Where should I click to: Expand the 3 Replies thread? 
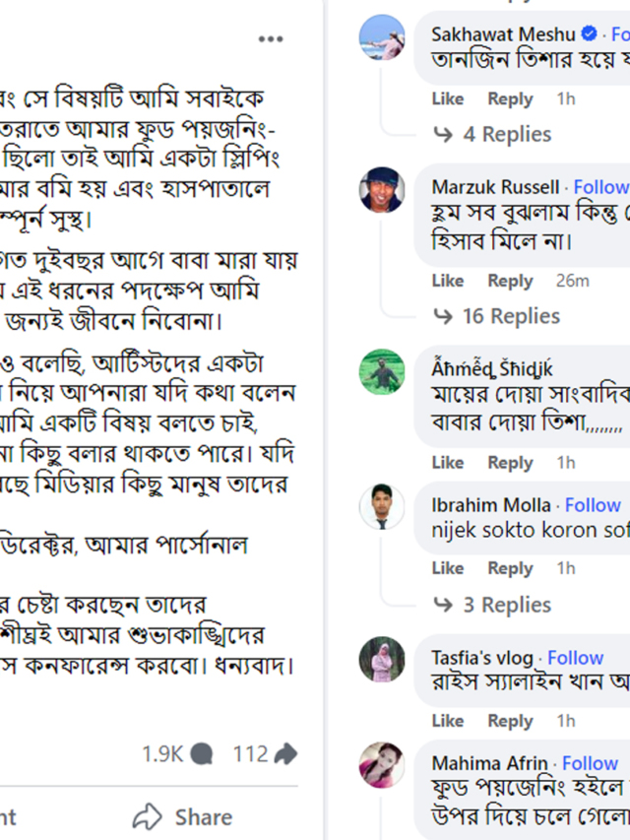[x=492, y=605]
